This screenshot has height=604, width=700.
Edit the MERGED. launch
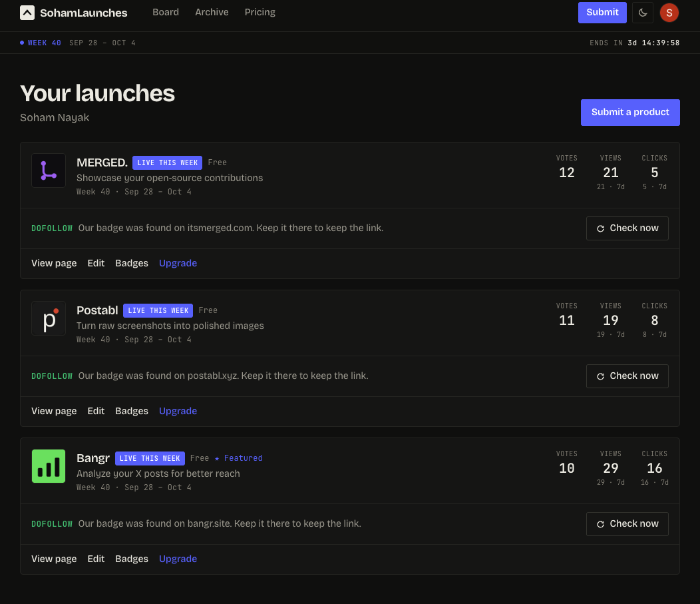pos(96,263)
